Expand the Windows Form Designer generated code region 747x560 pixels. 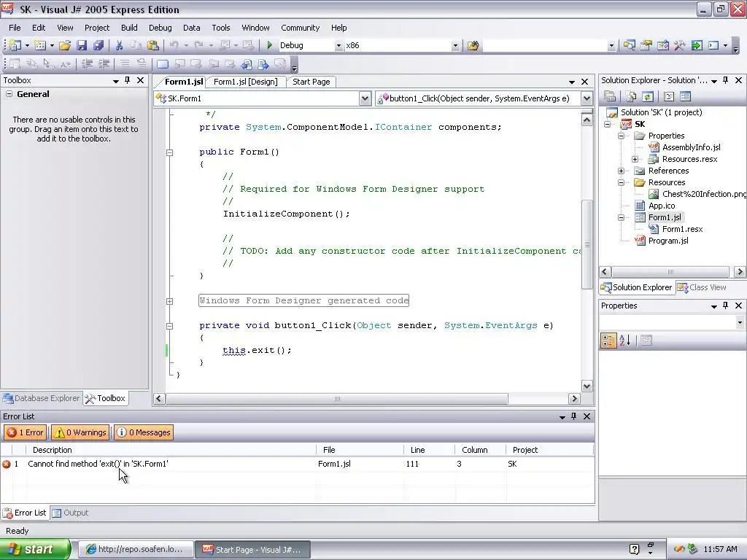pyautogui.click(x=169, y=301)
